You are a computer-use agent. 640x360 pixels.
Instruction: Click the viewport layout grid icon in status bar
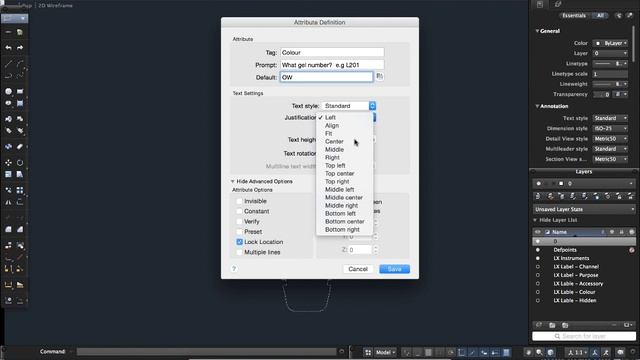[368, 352]
